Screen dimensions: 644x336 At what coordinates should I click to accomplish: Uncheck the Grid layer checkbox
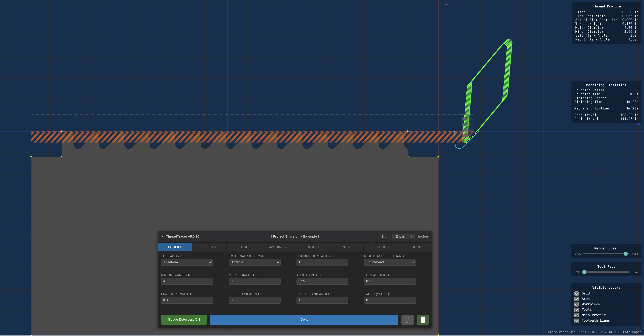[576, 293]
